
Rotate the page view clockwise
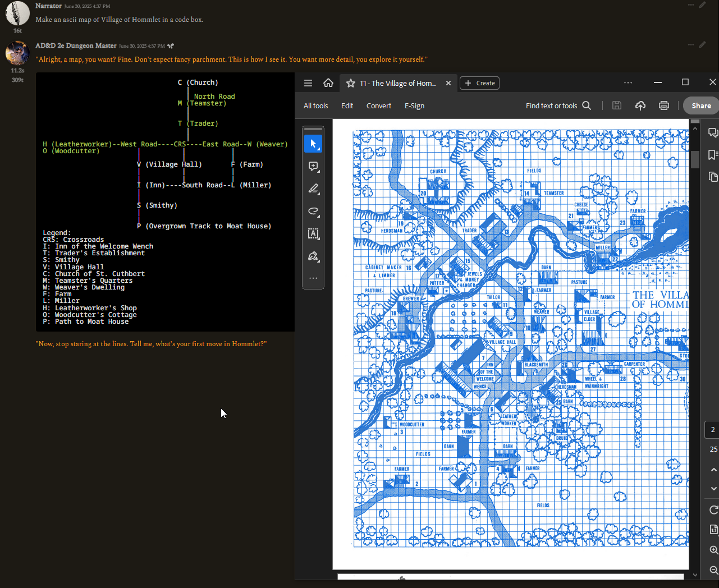click(x=713, y=509)
